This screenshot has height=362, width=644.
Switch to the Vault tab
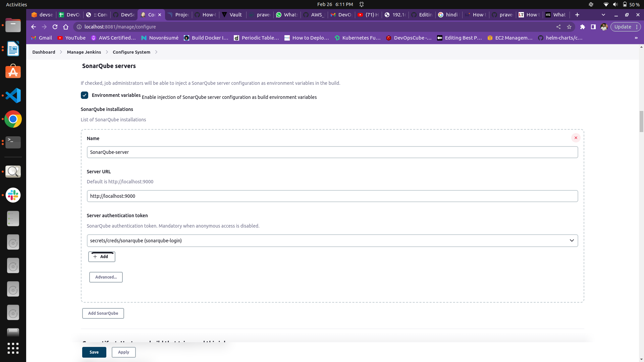coord(232,15)
